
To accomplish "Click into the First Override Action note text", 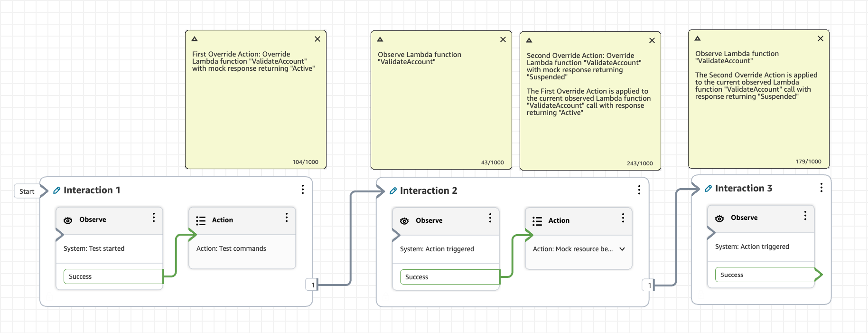I will 253,61.
